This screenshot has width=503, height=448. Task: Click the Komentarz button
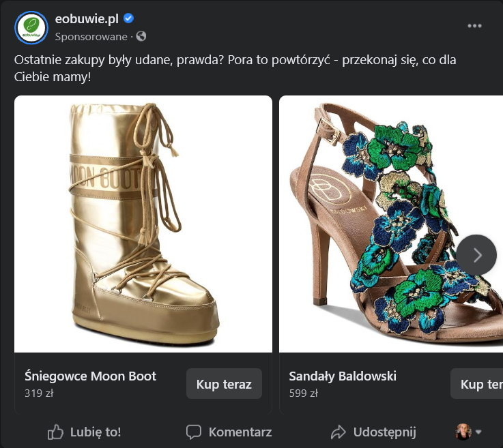pos(229,432)
